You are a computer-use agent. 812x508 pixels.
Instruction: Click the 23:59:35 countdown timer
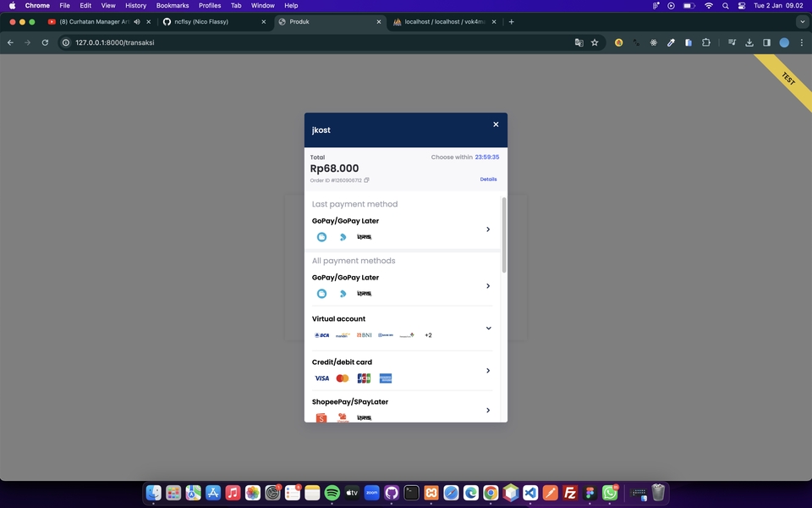(487, 157)
